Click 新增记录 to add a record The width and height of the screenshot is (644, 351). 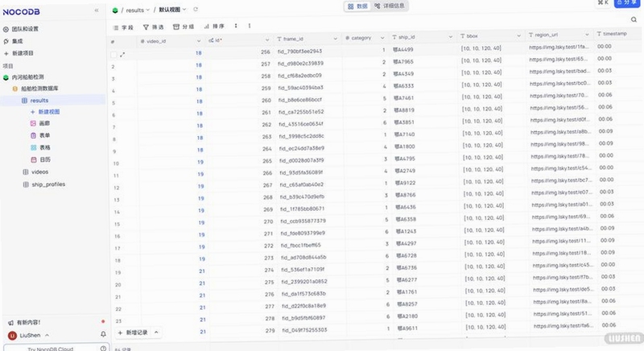point(133,332)
